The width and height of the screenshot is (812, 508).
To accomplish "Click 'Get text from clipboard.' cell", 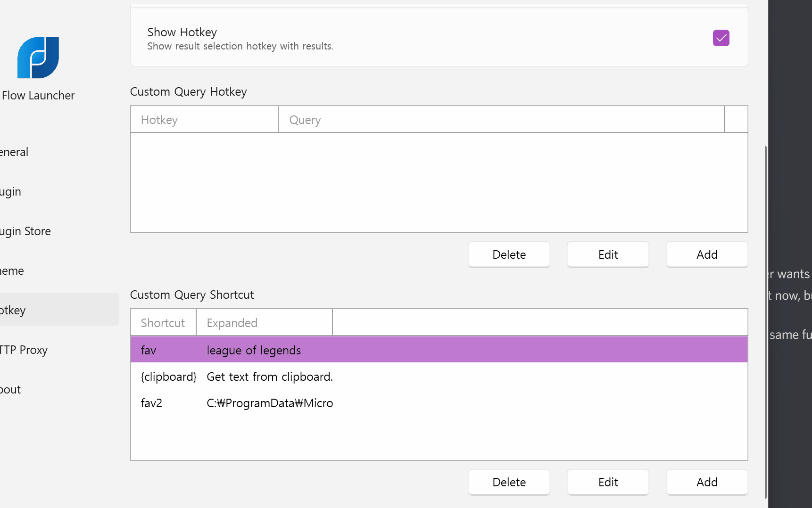I will (x=270, y=377).
